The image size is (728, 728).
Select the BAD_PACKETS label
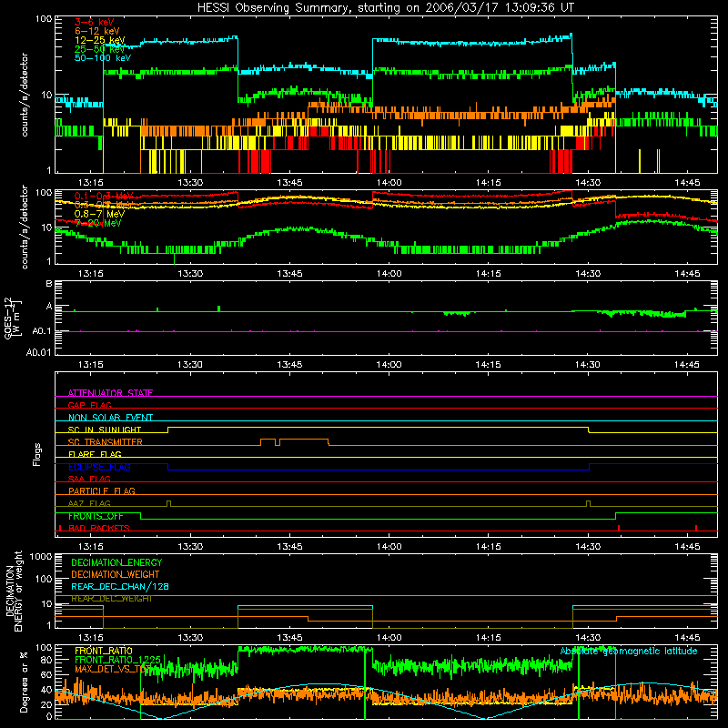[99, 528]
